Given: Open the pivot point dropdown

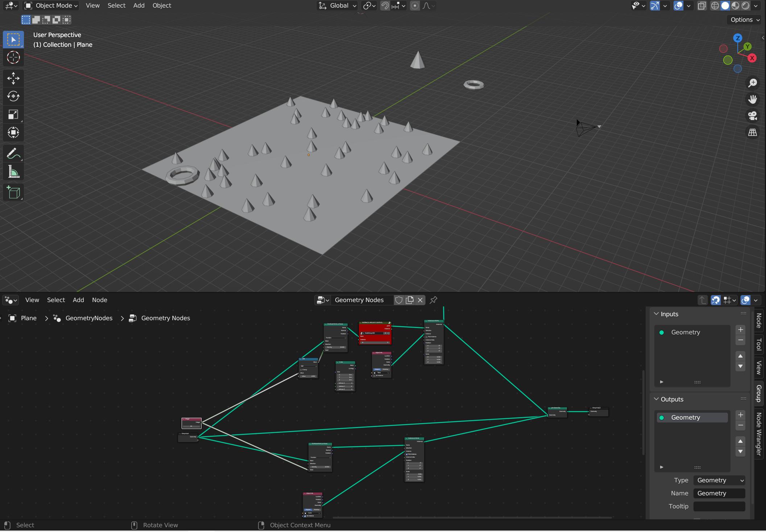Looking at the screenshot, I should coord(369,5).
